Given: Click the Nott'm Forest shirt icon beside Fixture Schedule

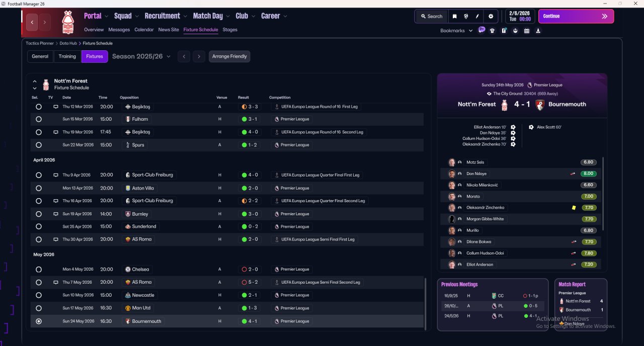Looking at the screenshot, I should pos(46,84).
